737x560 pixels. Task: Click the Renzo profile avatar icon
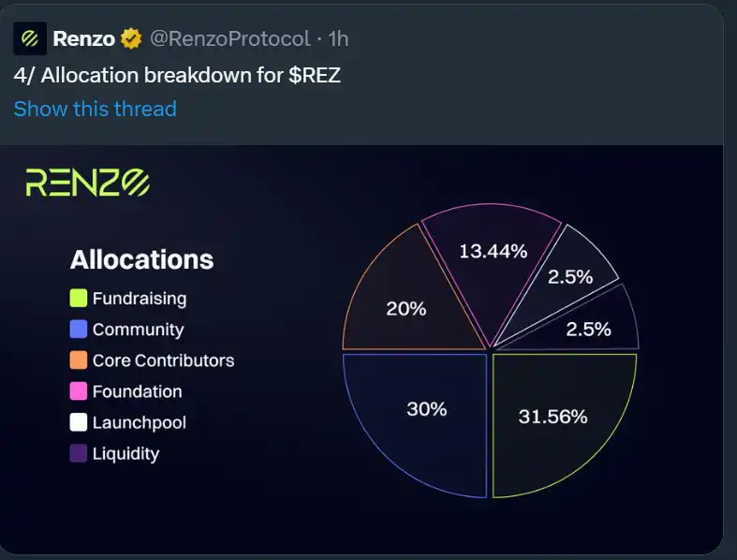tap(30, 38)
